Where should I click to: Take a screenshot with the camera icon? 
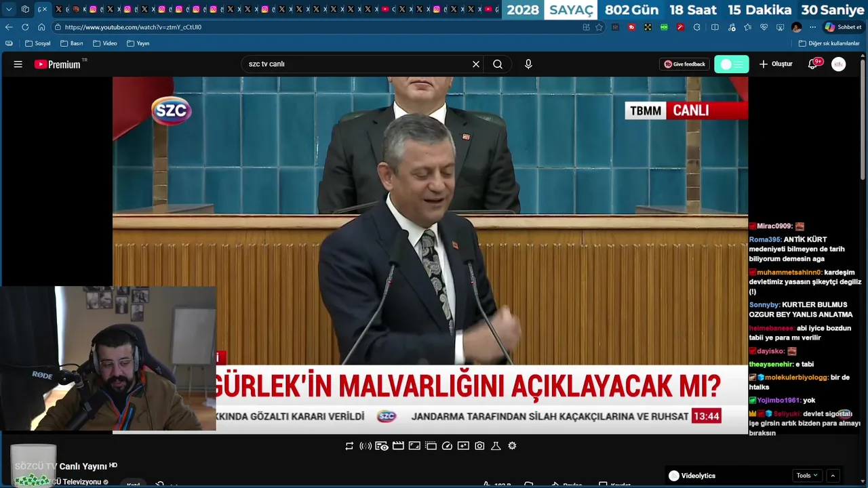(x=479, y=446)
